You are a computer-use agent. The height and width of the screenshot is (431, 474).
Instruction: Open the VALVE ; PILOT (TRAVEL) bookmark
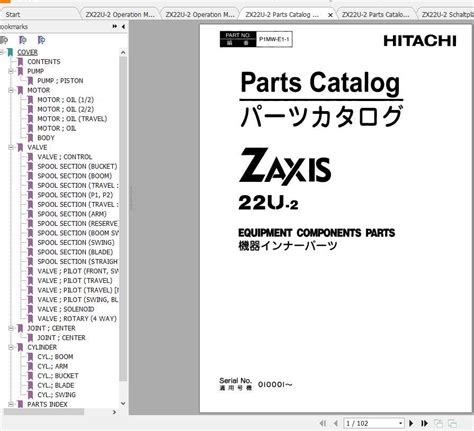tap(75, 281)
